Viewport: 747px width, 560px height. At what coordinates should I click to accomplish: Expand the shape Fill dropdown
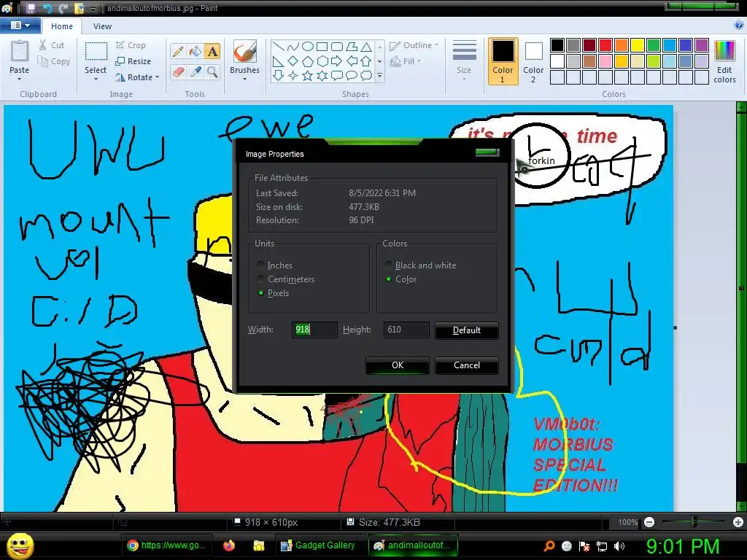click(x=419, y=61)
